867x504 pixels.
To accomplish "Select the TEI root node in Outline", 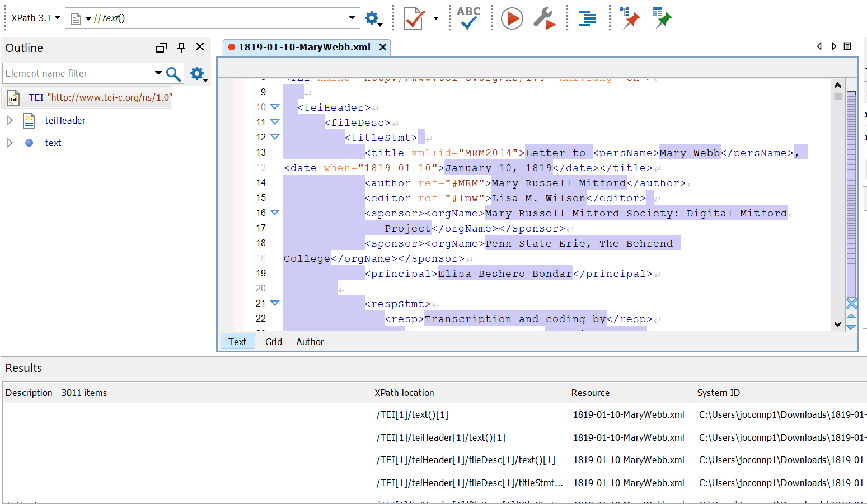I will [87, 97].
